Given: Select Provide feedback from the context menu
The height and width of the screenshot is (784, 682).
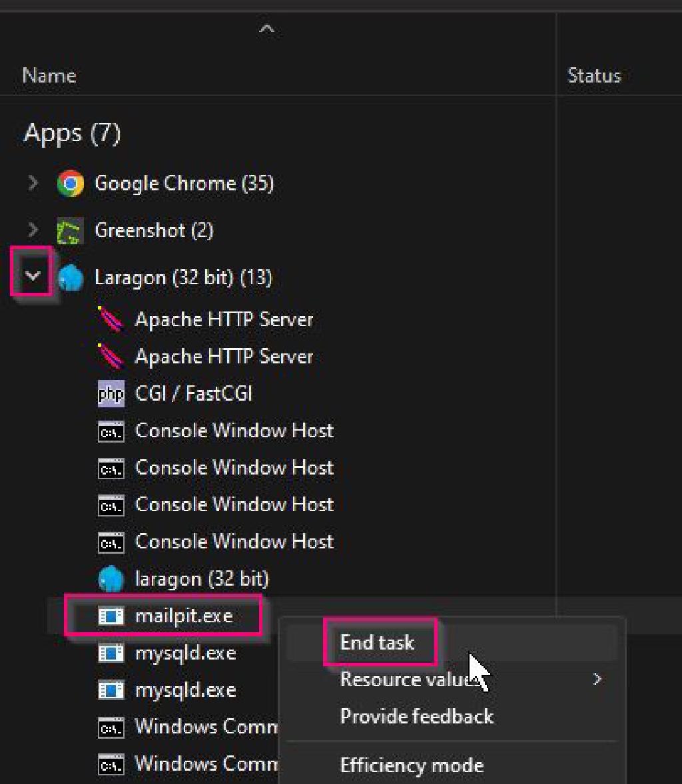Looking at the screenshot, I should (416, 716).
